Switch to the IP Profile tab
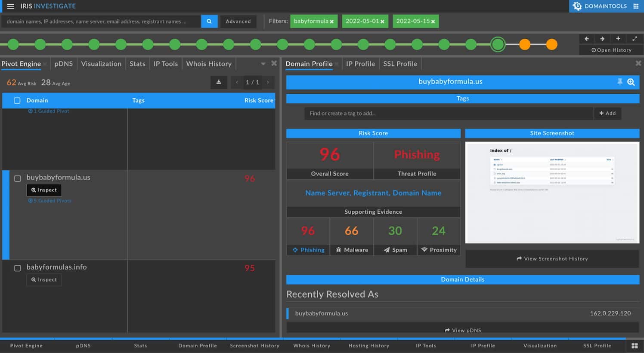The width and height of the screenshot is (644, 353). click(x=361, y=64)
